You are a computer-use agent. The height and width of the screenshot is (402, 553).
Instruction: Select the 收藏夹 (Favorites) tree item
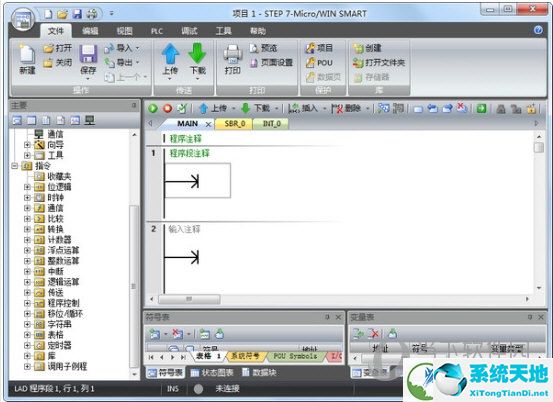click(59, 176)
